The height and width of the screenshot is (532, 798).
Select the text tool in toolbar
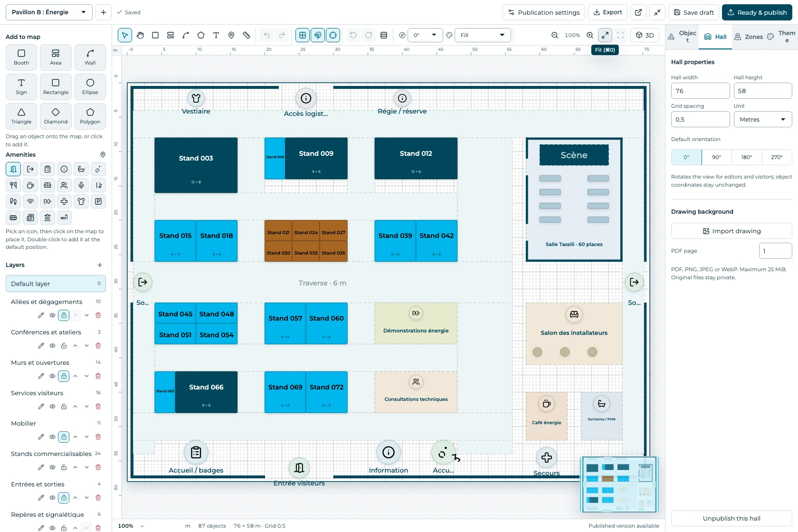(x=216, y=35)
